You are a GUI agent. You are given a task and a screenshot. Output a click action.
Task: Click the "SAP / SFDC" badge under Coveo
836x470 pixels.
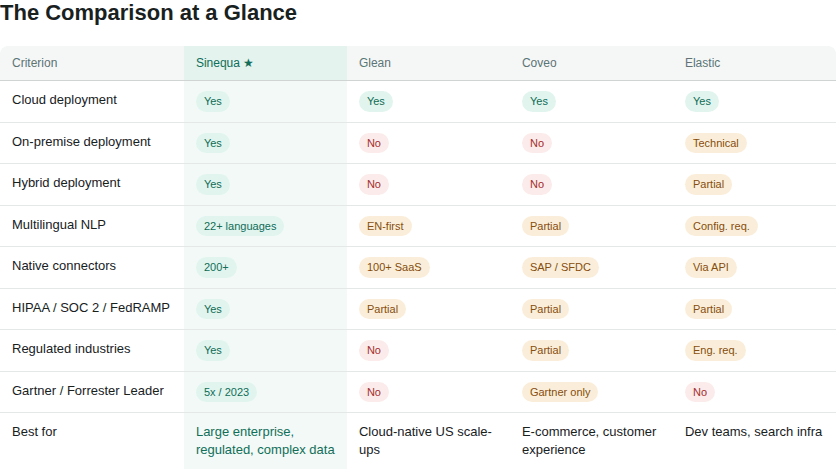pyautogui.click(x=560, y=267)
